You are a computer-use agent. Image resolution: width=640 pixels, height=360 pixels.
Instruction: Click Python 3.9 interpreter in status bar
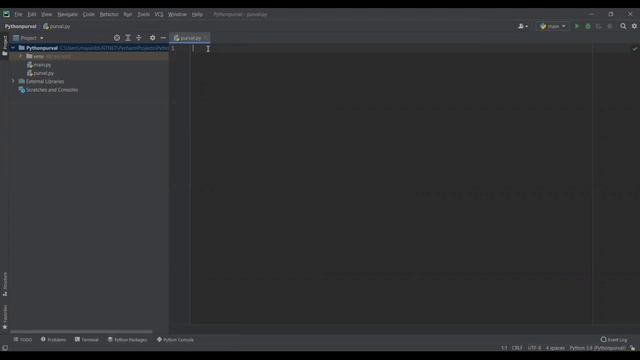coord(597,348)
